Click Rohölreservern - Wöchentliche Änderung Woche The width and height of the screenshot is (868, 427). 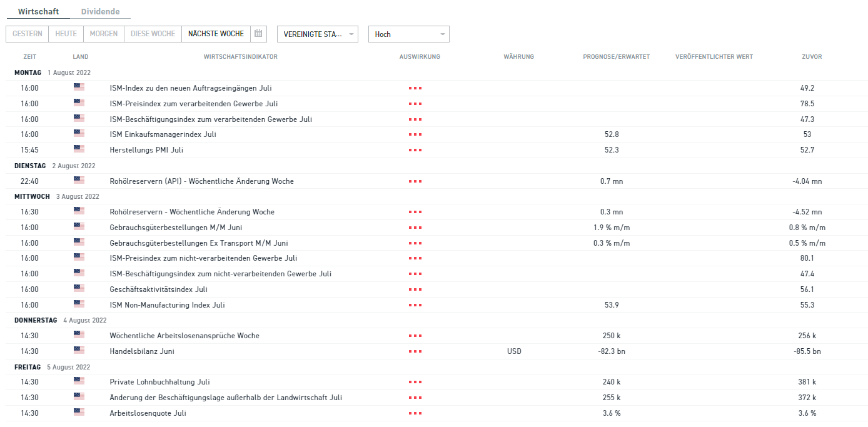click(x=192, y=212)
